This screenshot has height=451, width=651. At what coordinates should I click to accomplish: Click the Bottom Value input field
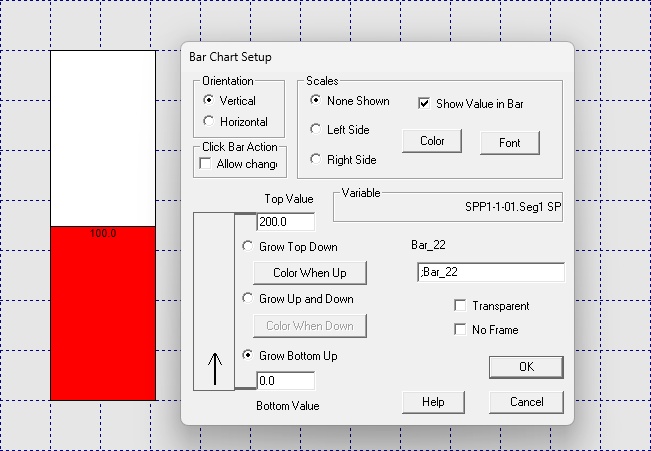coord(285,381)
